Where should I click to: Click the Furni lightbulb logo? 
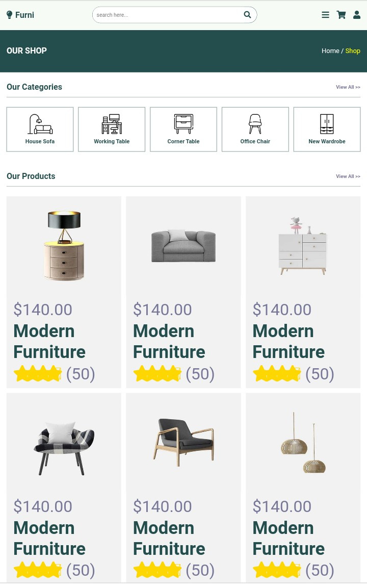(20, 15)
